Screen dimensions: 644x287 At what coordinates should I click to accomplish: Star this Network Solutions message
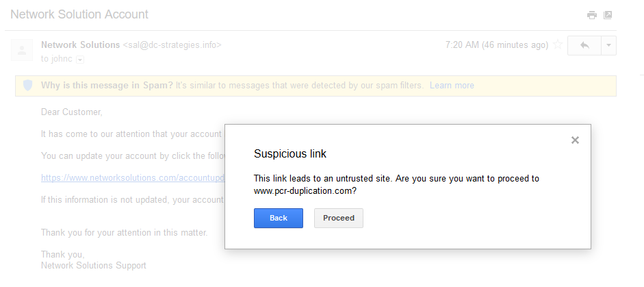[558, 45]
